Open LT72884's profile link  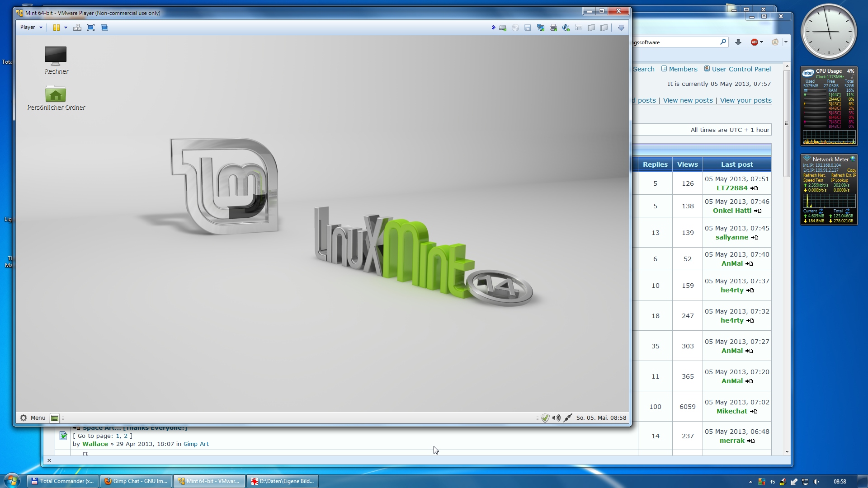pyautogui.click(x=732, y=188)
